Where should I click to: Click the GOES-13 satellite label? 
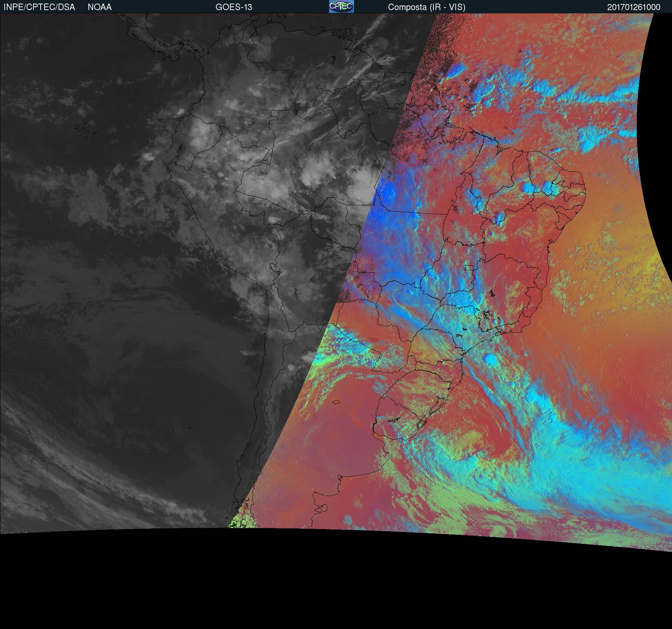pyautogui.click(x=234, y=7)
